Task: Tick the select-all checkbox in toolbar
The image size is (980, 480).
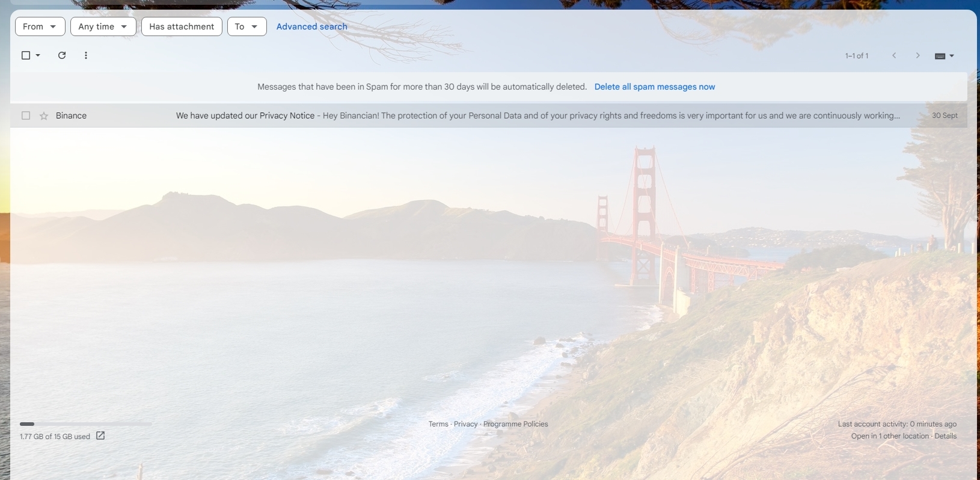Action: [26, 55]
